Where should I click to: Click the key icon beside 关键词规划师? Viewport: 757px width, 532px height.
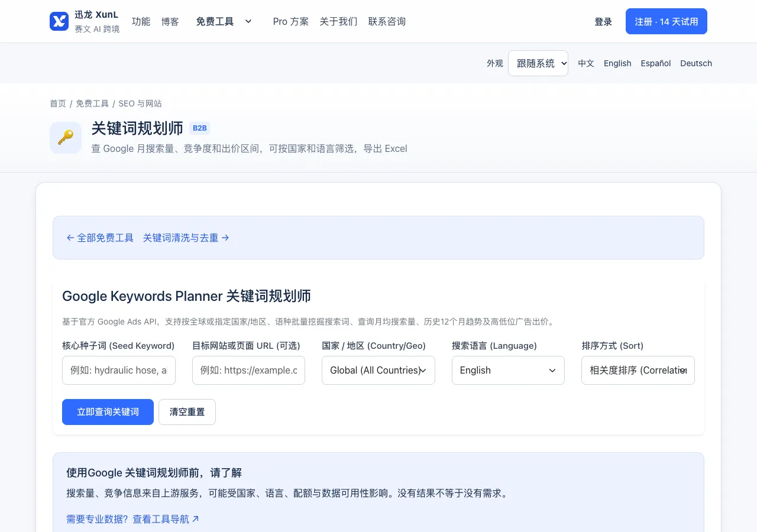tap(66, 138)
